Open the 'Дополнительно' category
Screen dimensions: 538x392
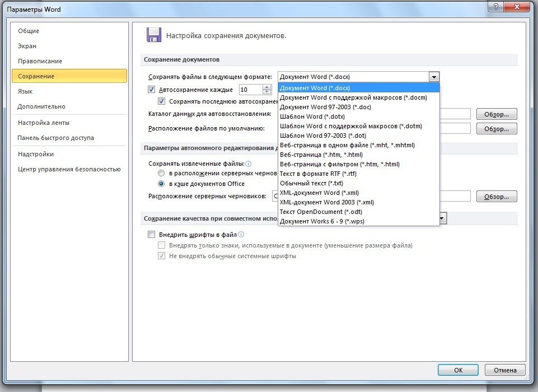point(69,106)
